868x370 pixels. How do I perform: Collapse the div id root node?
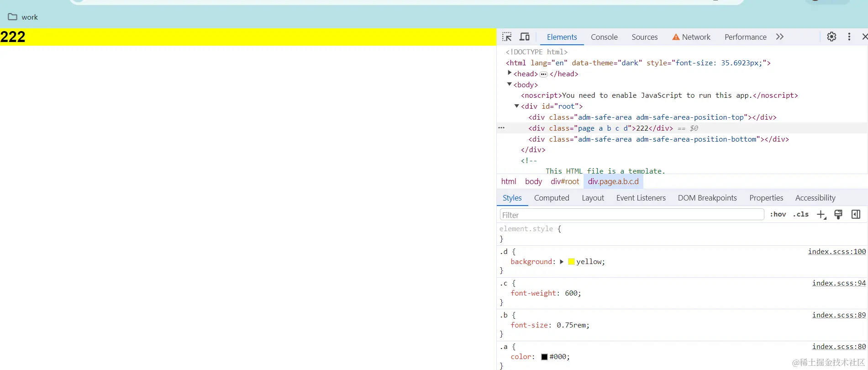(517, 106)
